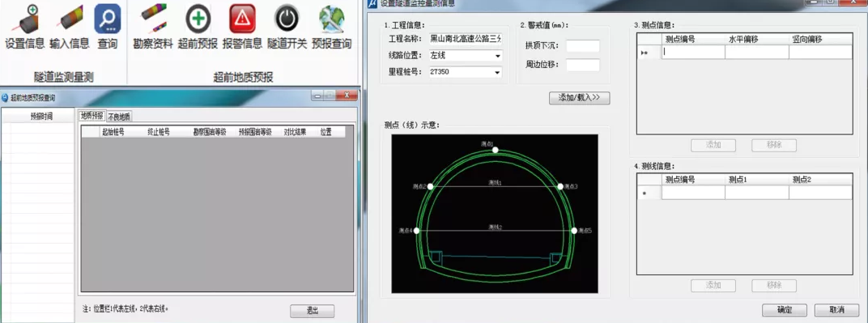This screenshot has height=323, width=868.
Task: Click the 测点1 cell in 测线信息 table
Action: pos(757,193)
